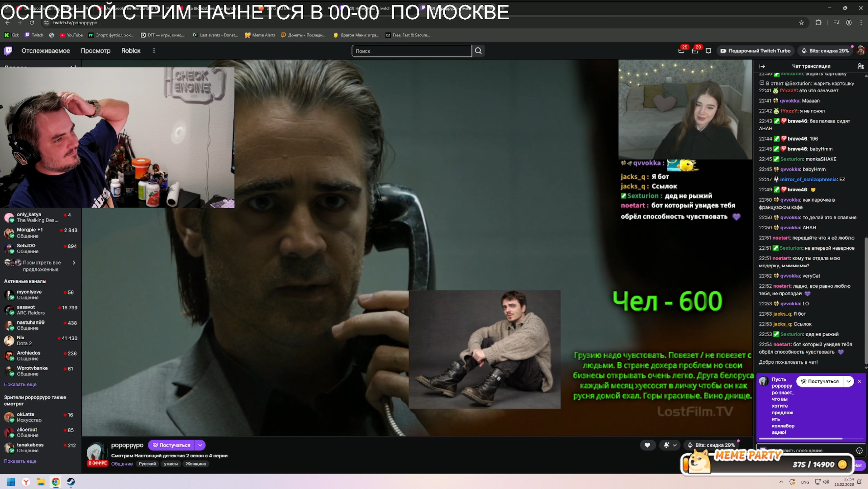Open the notifications inbox with 20 badge
The height and width of the screenshot is (489, 868).
(695, 51)
